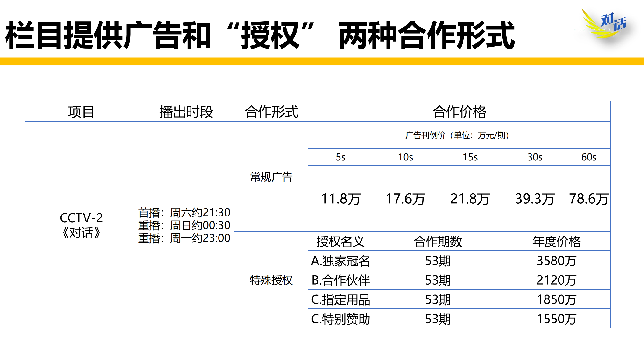This screenshot has height=362, width=644.
Task: Click 53期 in the 合作伙伴 row
Action: [x=438, y=280]
